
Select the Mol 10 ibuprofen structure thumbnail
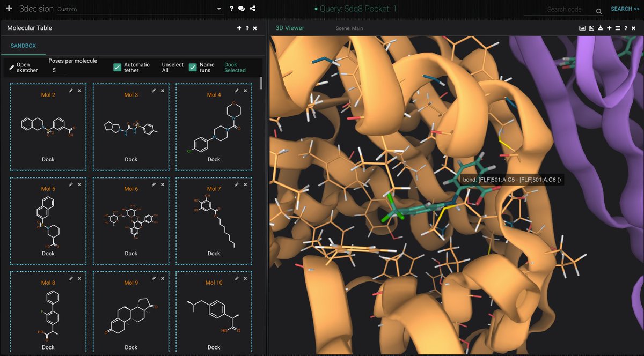tap(214, 315)
